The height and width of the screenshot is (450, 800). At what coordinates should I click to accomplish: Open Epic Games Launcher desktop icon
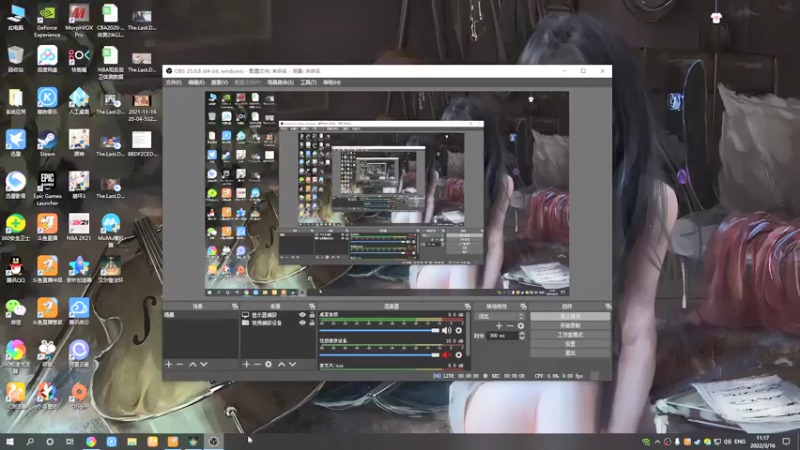point(47,189)
